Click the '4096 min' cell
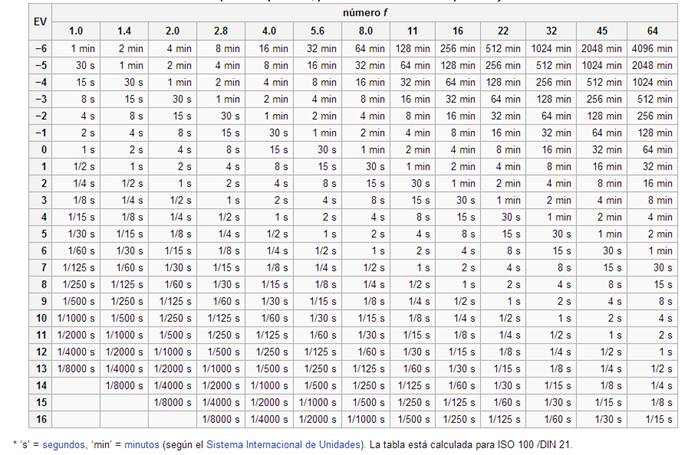 coord(653,47)
